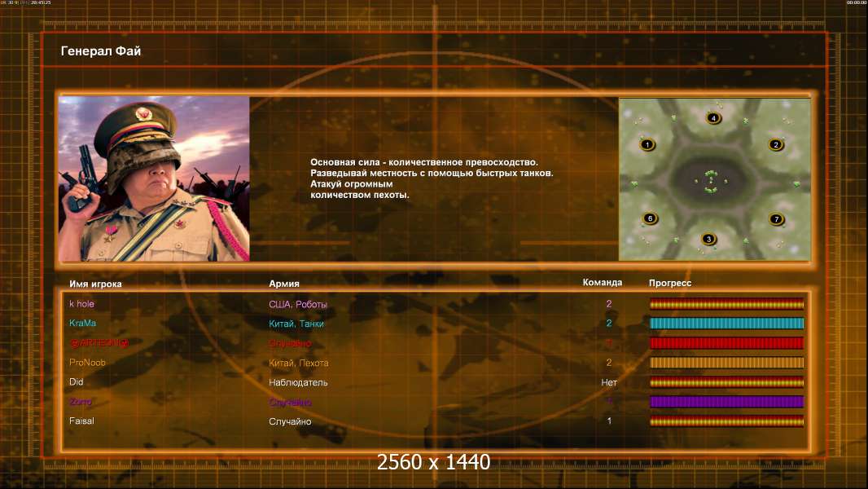The image size is (868, 489).
Task: Click the "Прогресс" column header
Action: (670, 283)
